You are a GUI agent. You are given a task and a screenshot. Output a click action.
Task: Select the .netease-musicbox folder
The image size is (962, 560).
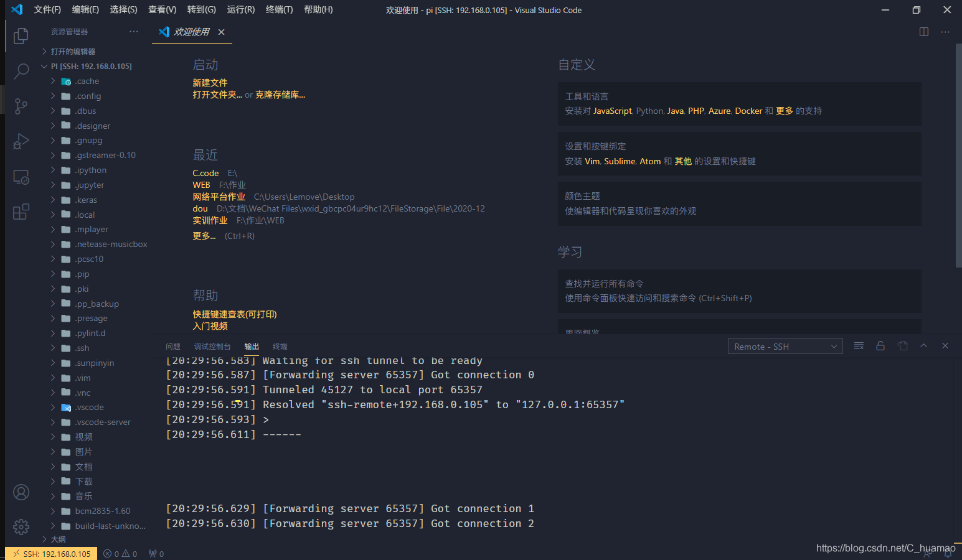coord(111,245)
